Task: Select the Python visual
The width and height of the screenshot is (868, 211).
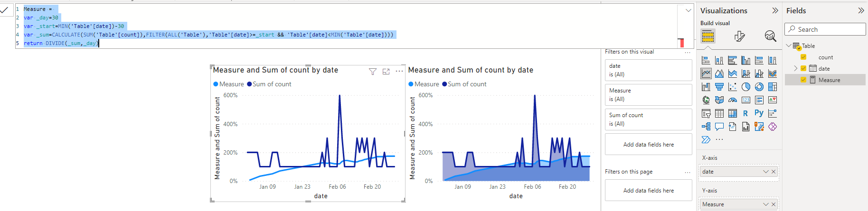Action: point(759,113)
